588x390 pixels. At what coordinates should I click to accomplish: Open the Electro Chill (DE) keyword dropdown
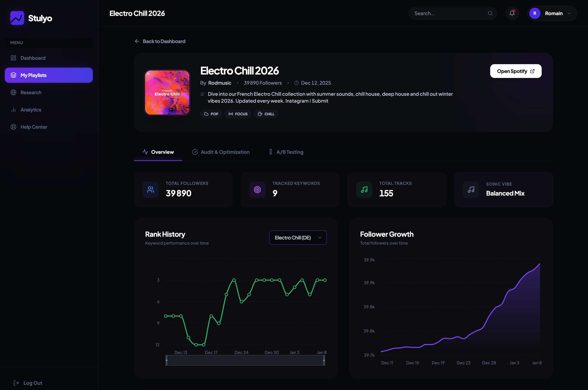(x=298, y=238)
